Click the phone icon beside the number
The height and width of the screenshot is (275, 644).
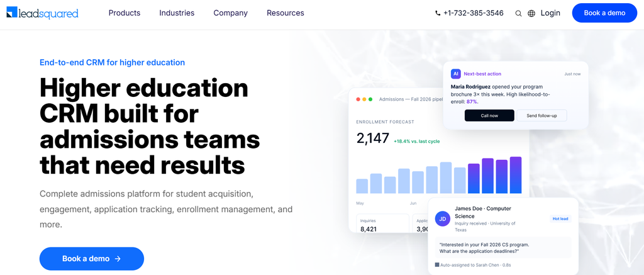438,13
